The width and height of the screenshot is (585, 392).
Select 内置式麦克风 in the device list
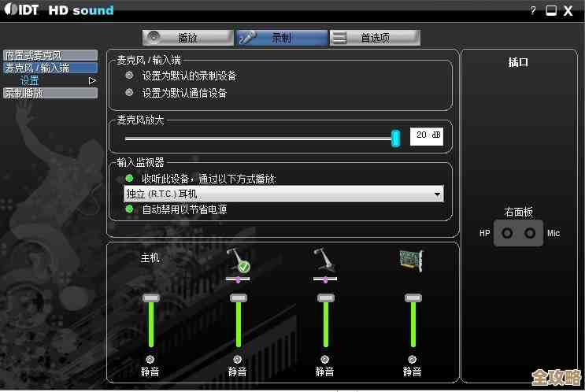click(50, 55)
